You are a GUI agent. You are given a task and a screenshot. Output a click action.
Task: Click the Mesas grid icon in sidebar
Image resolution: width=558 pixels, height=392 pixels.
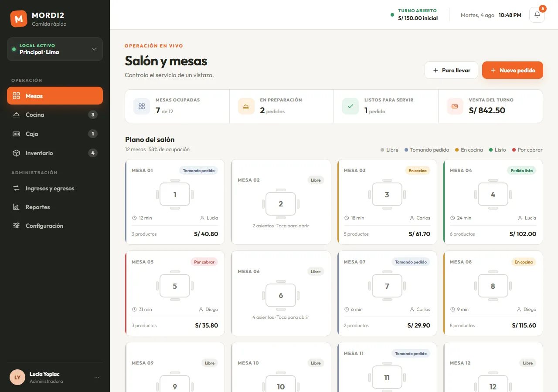pyautogui.click(x=17, y=96)
